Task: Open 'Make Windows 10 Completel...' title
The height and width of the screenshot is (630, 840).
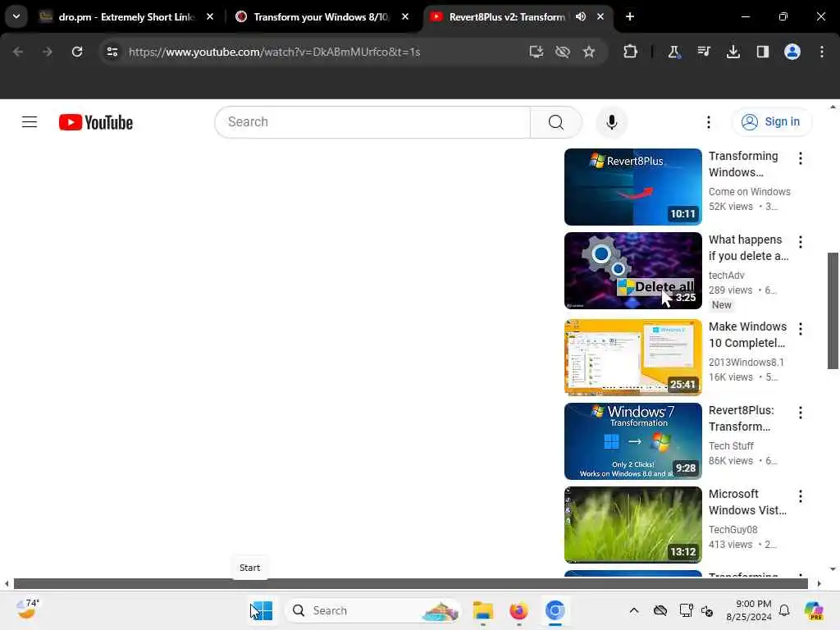Action: (x=747, y=335)
